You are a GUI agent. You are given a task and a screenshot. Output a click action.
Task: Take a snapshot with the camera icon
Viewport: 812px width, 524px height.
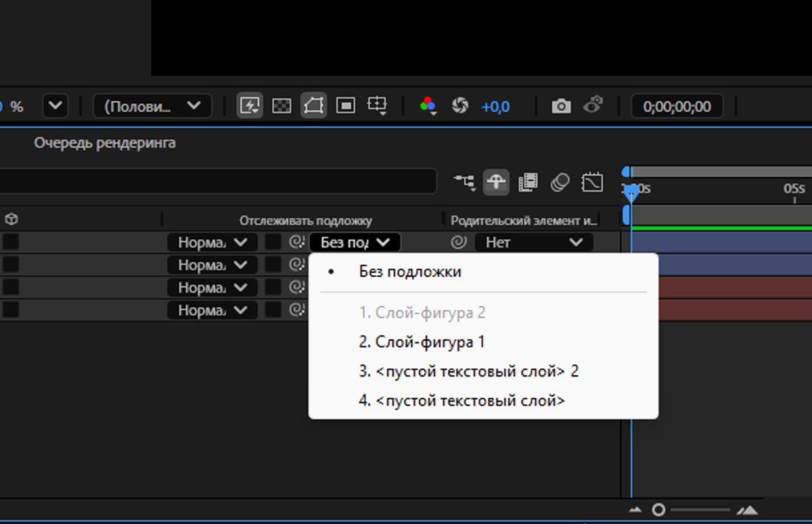pyautogui.click(x=561, y=106)
